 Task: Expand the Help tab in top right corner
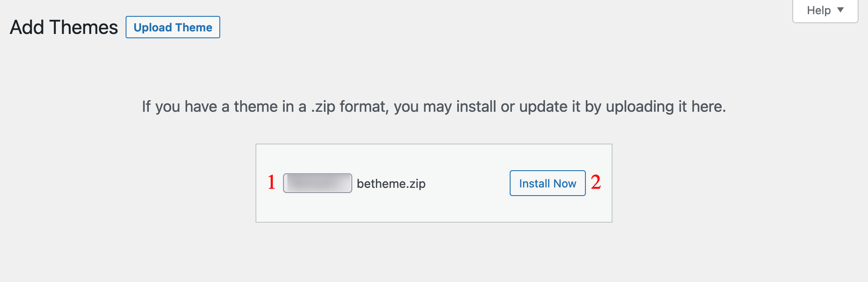824,10
